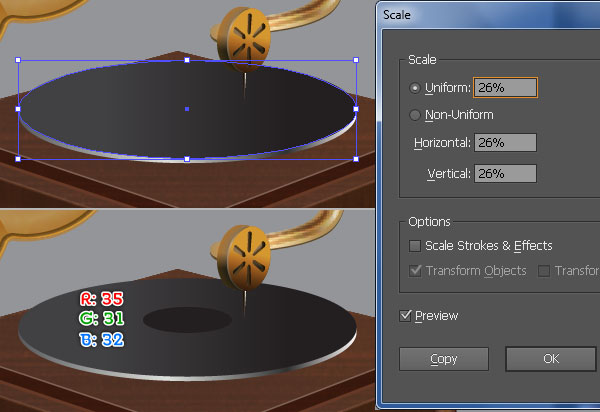Image resolution: width=600 pixels, height=412 pixels.
Task: Click the 'Scale' group label inside dialog
Action: [422, 60]
